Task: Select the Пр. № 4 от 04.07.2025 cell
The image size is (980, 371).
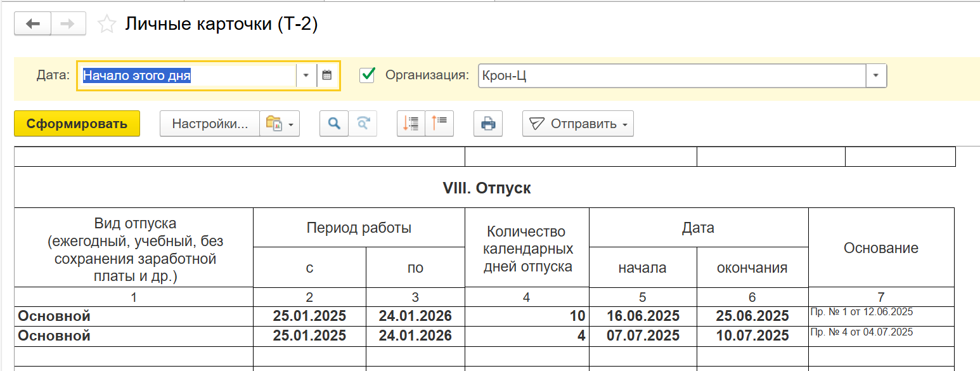Action: tap(881, 335)
